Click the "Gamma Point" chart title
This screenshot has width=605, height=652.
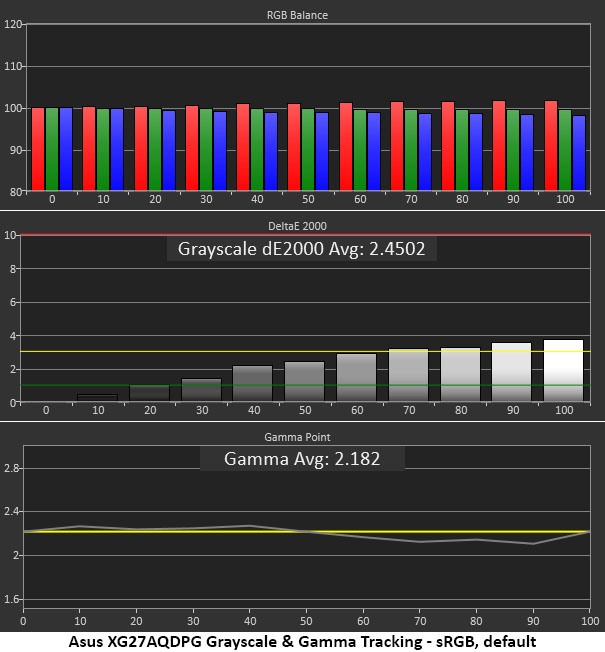(x=297, y=437)
